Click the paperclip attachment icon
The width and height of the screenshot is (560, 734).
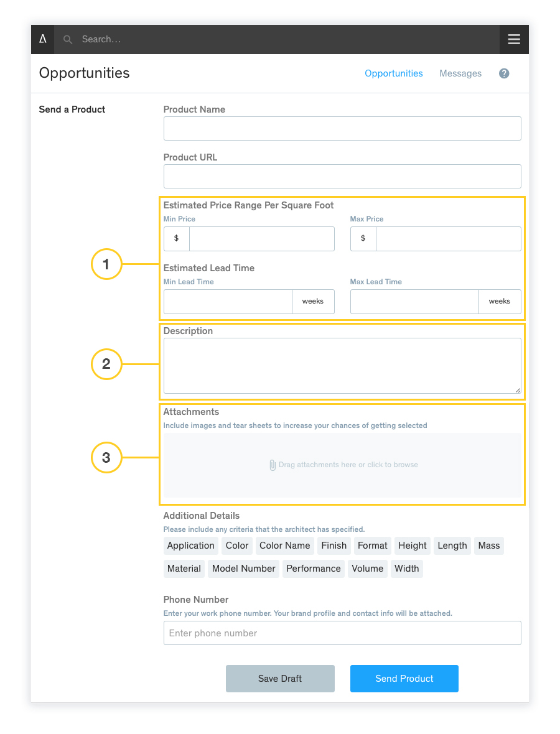click(273, 465)
